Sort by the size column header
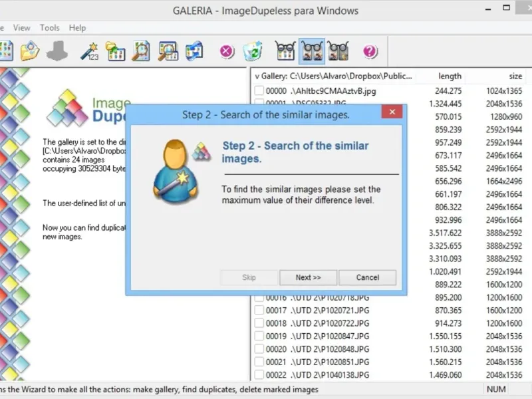Image resolution: width=532 pixels, height=399 pixels. [x=515, y=76]
